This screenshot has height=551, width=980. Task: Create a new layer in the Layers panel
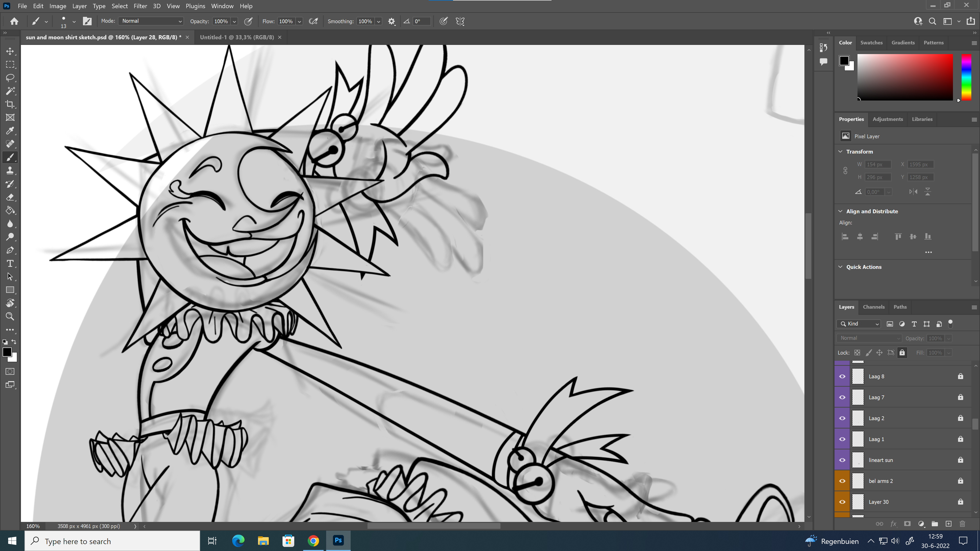[x=948, y=524]
